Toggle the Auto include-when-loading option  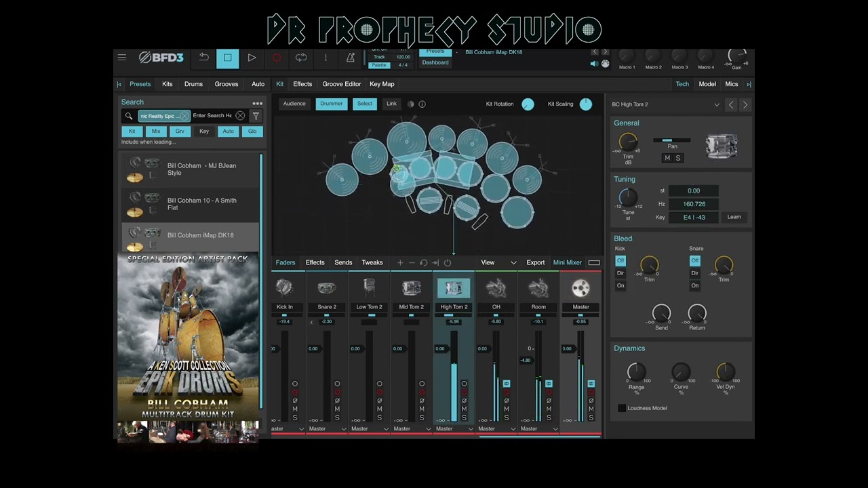click(x=228, y=131)
